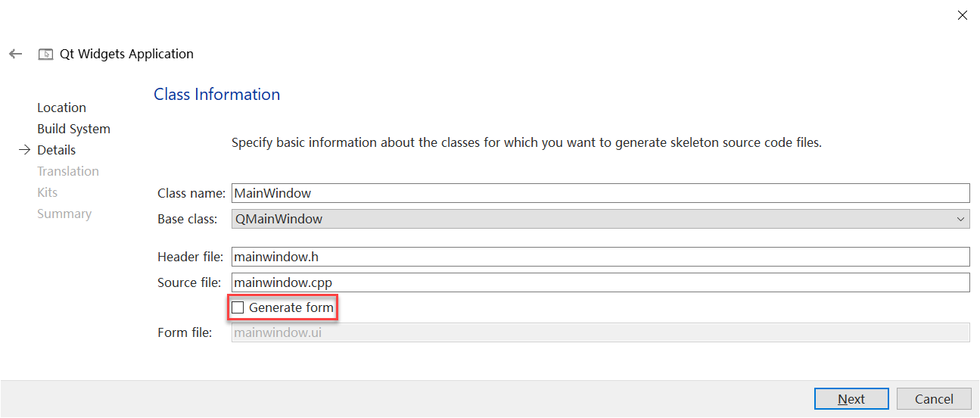Image resolution: width=980 pixels, height=418 pixels.
Task: Click the disabled Form file field
Action: [600, 332]
